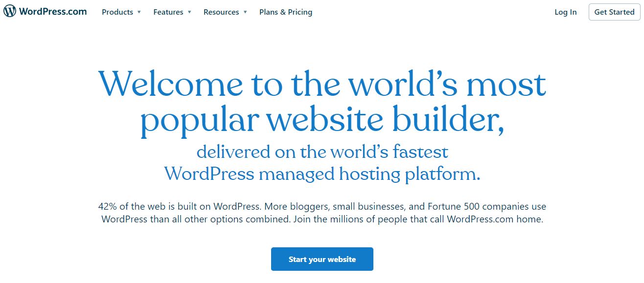Click the 42% statistics paragraph text
Viewport: 644px width, 283px height.
pyautogui.click(x=322, y=213)
